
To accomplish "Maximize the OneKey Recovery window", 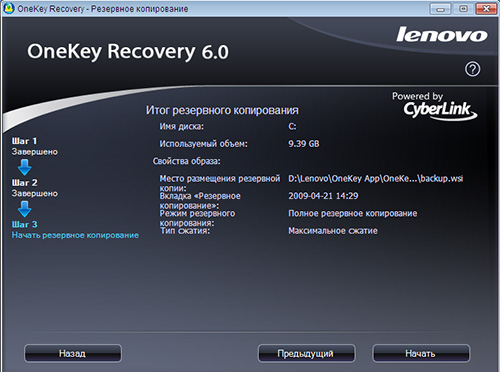I will pos(463,9).
